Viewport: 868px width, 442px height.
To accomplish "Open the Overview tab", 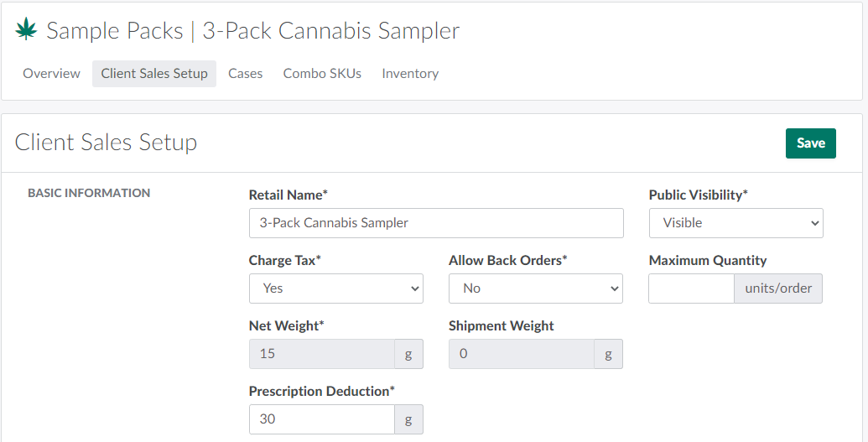I will click(x=51, y=74).
